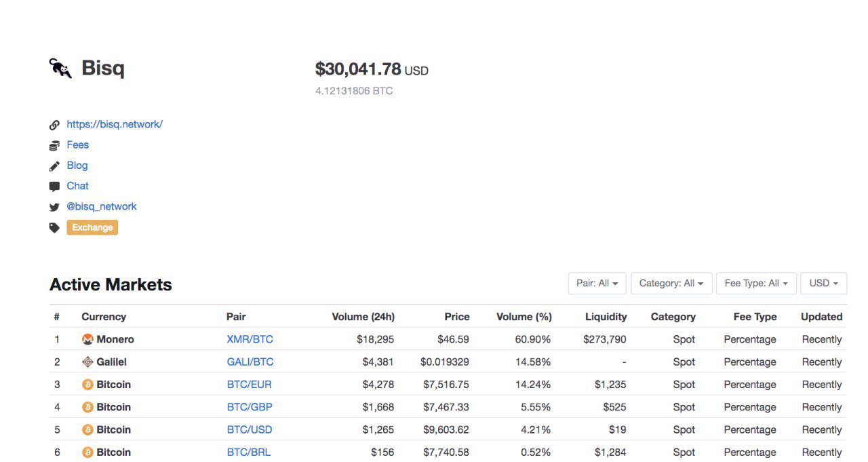
Task: Click the Updated column header
Action: click(822, 317)
